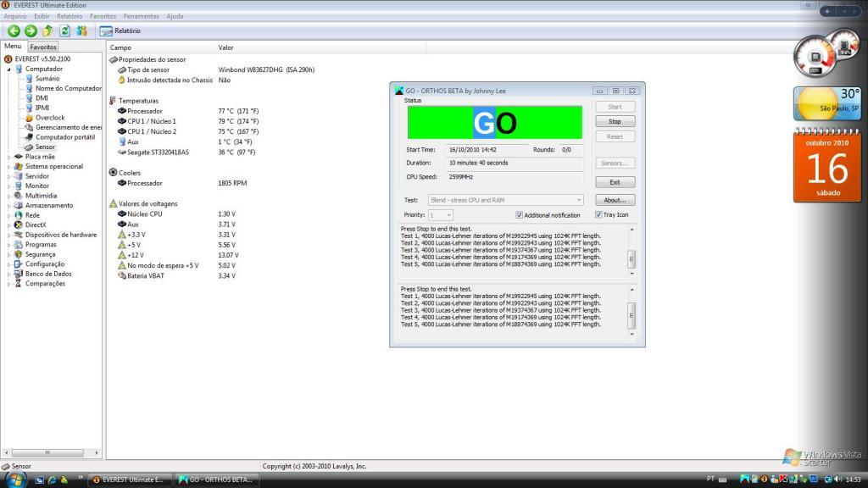Switch to the Favoritos tab in side panel
868x488 pixels.
pyautogui.click(x=43, y=47)
